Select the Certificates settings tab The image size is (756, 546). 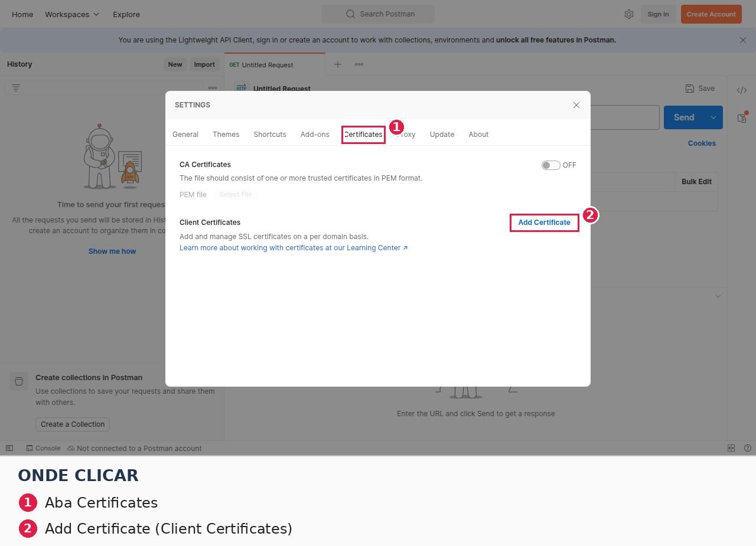363,135
